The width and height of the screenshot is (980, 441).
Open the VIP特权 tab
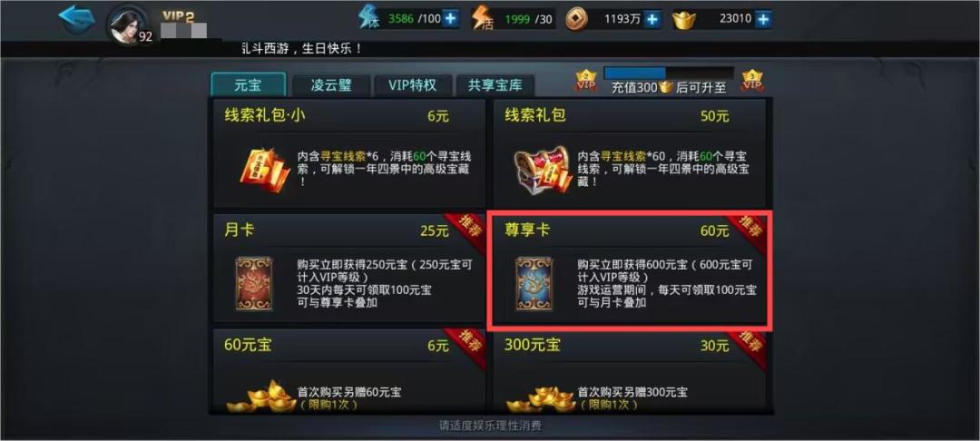pos(412,85)
